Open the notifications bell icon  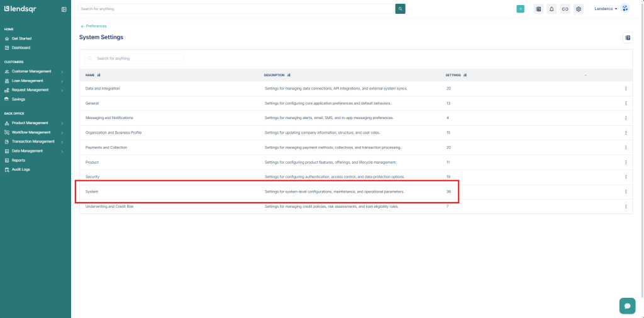tap(552, 9)
